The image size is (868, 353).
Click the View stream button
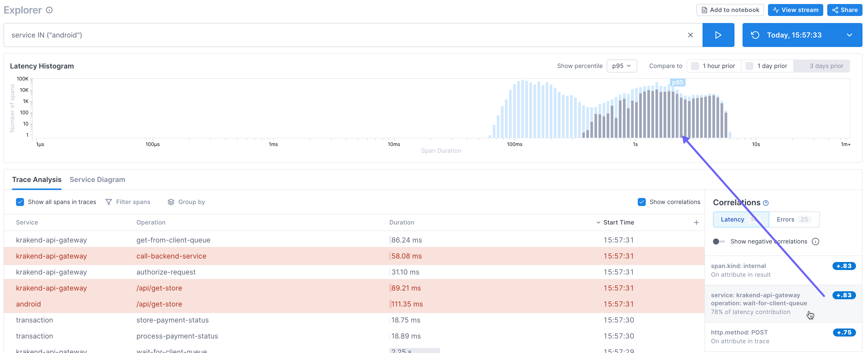(795, 10)
